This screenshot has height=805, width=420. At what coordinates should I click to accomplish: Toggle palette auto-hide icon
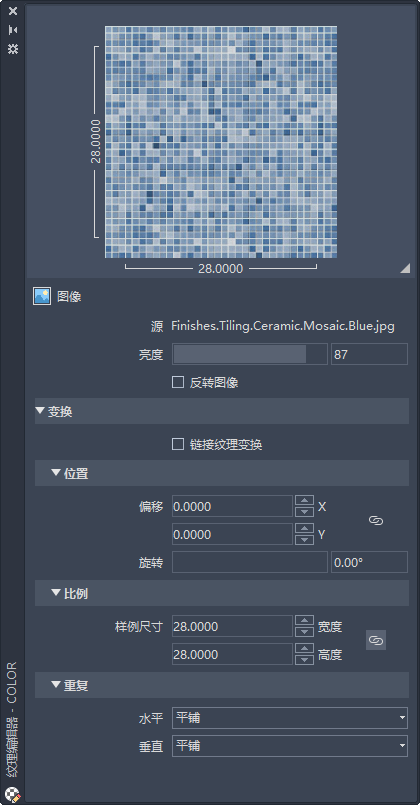[13, 30]
